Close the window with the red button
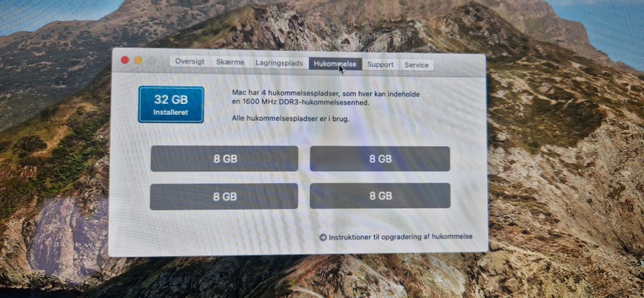This screenshot has width=644, height=298. coord(125,60)
